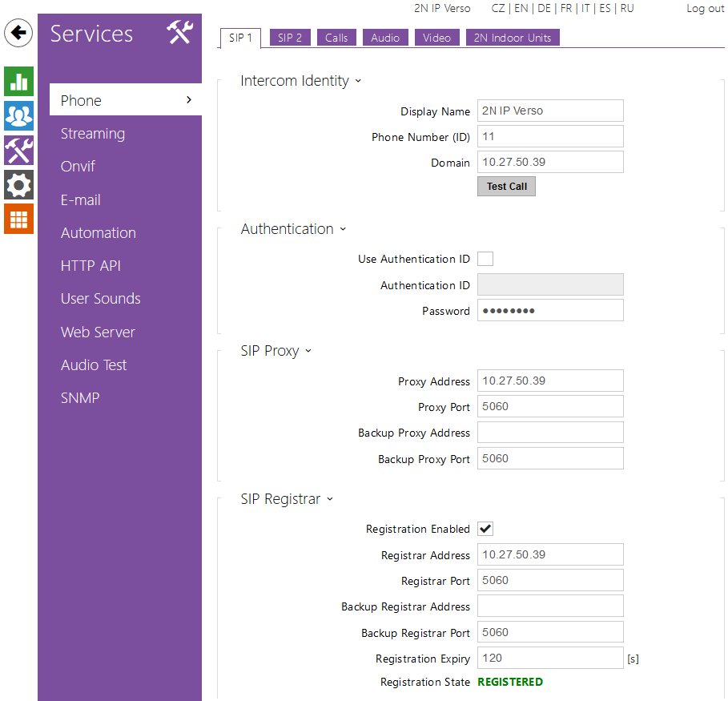Screen dimensions: 728x701
Task: Switch to the SIP 2 tab
Action: click(x=290, y=38)
